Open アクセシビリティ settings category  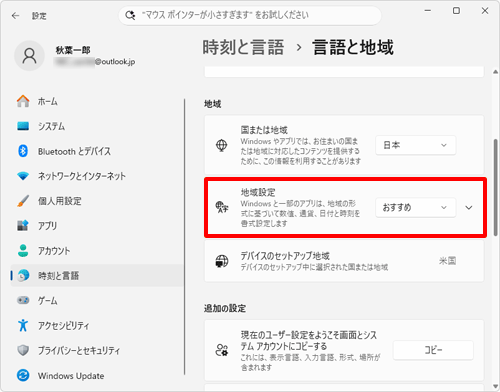97,325
